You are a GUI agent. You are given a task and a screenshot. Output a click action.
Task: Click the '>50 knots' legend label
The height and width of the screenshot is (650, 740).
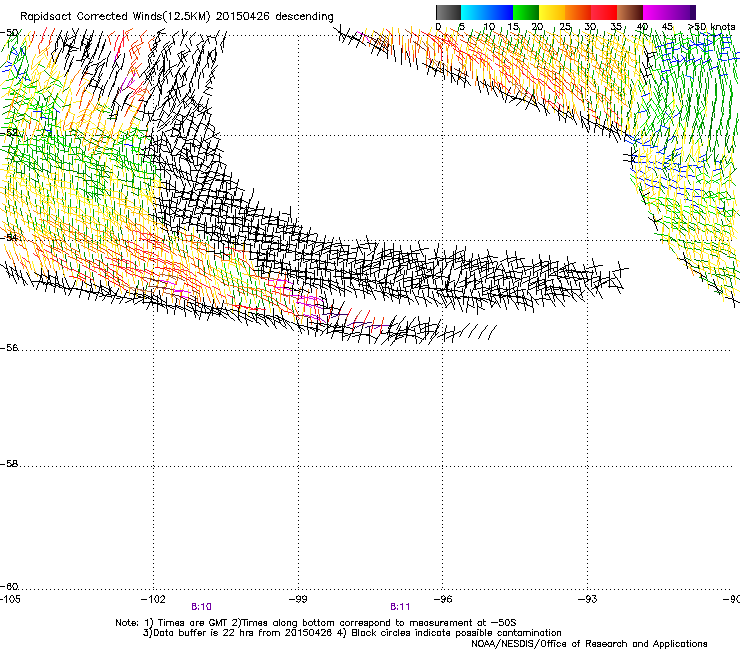click(711, 27)
